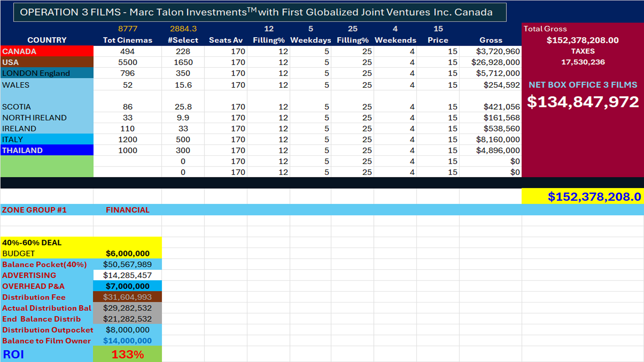Image resolution: width=644 pixels, height=362 pixels.
Task: Select the OVERHEAD P&A $7,000,000 cell
Action: point(127,286)
